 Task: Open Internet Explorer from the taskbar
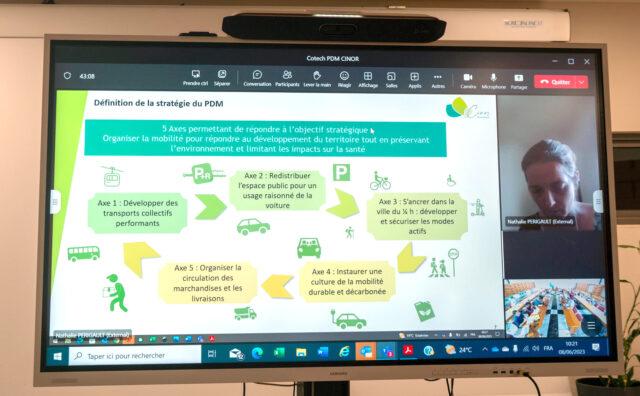(x=344, y=352)
